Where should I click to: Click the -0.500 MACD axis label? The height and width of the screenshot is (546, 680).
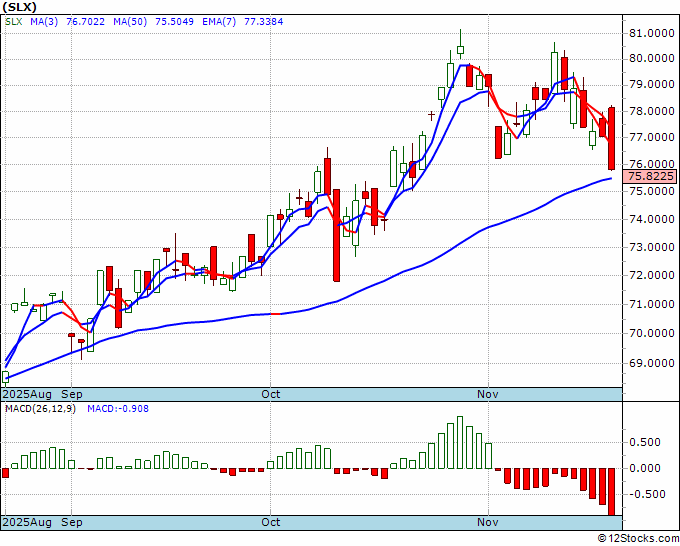pyautogui.click(x=645, y=494)
